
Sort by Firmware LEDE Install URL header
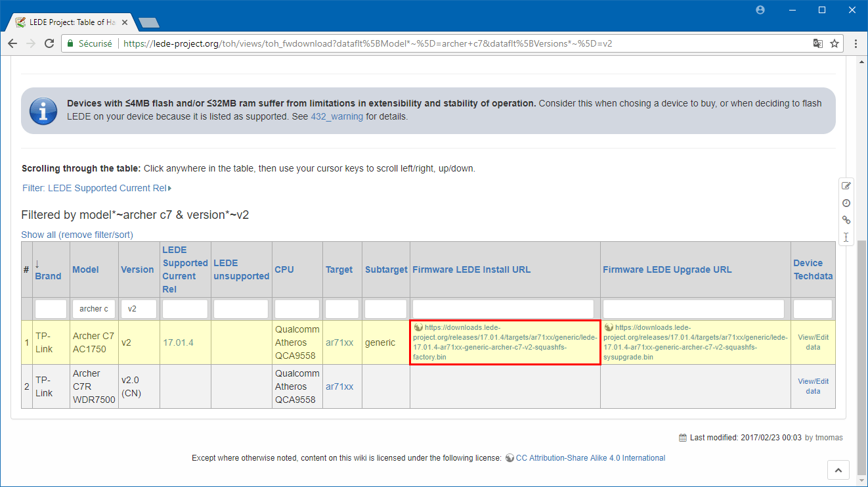click(x=471, y=269)
